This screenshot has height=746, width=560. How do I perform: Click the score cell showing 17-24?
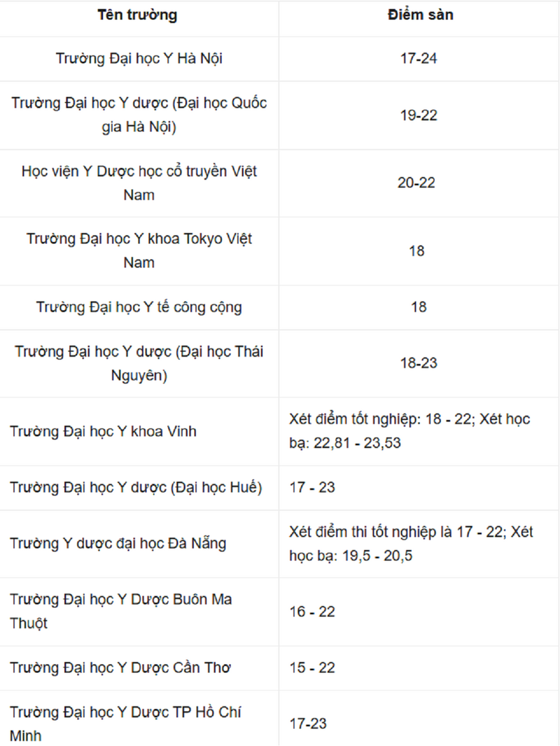point(419,59)
